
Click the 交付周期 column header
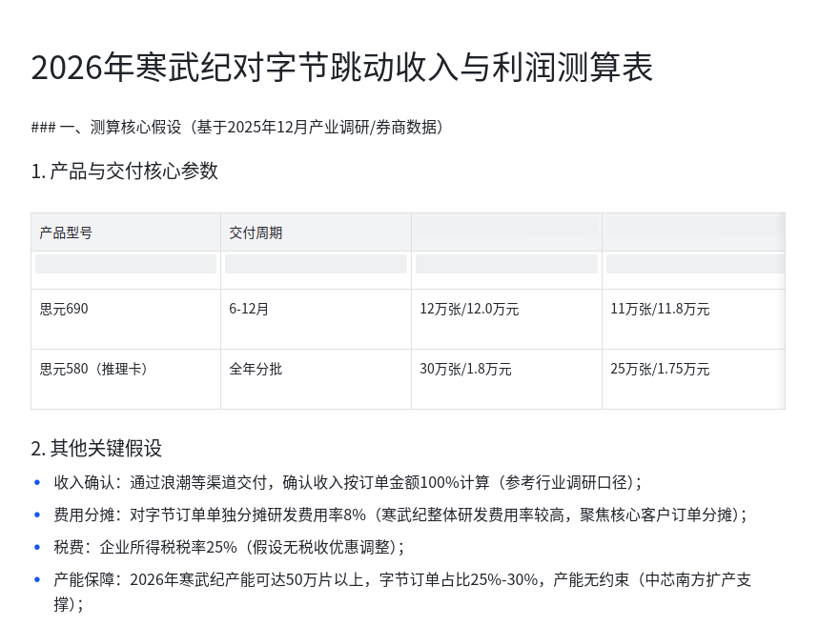[x=256, y=232]
